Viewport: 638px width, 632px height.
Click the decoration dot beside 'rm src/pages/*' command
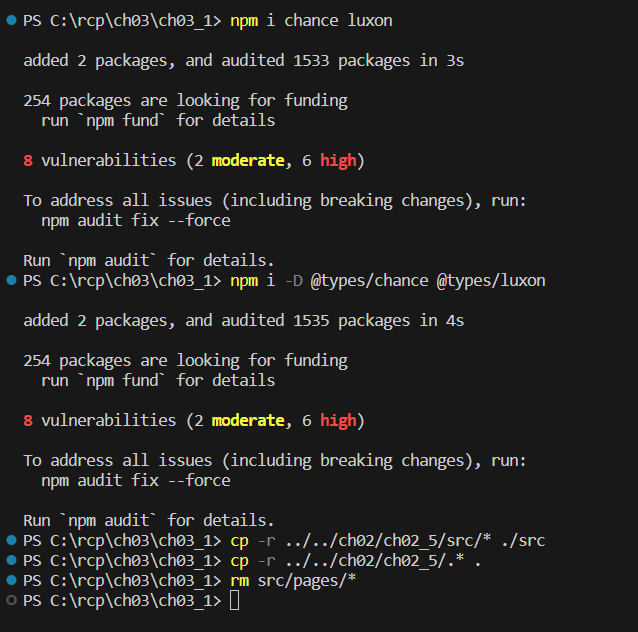pyautogui.click(x=11, y=580)
